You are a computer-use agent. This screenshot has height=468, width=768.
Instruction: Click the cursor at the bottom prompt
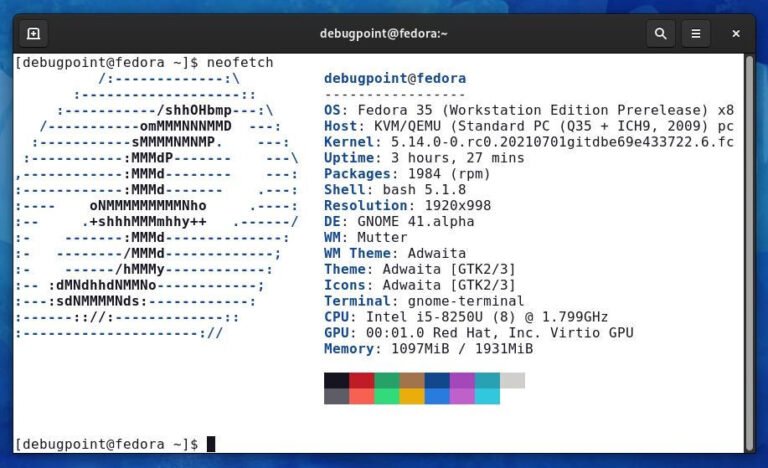[211, 444]
